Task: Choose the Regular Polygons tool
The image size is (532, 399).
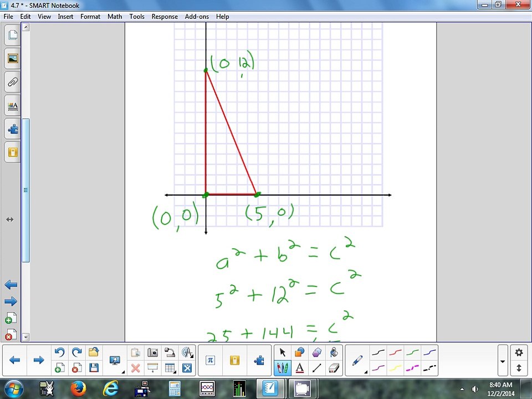Action: pos(316,352)
